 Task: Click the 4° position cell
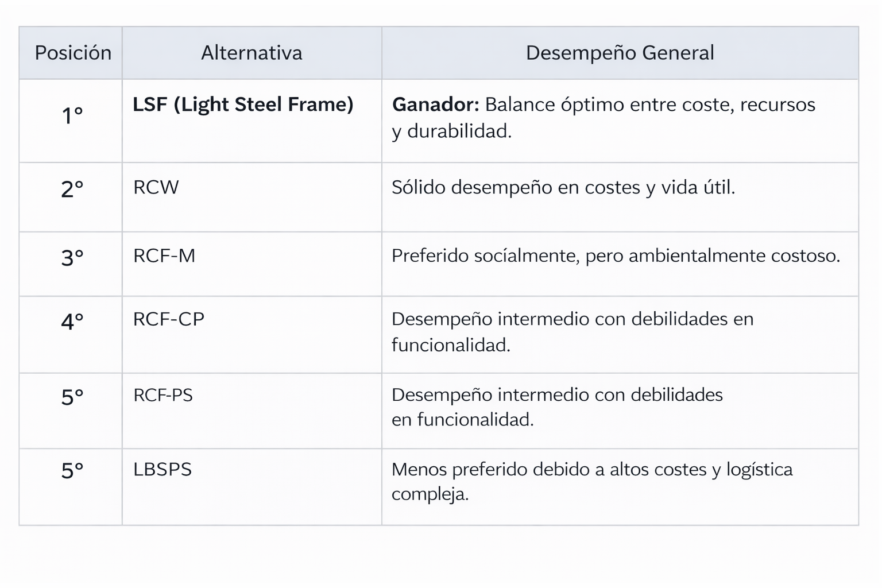72,322
